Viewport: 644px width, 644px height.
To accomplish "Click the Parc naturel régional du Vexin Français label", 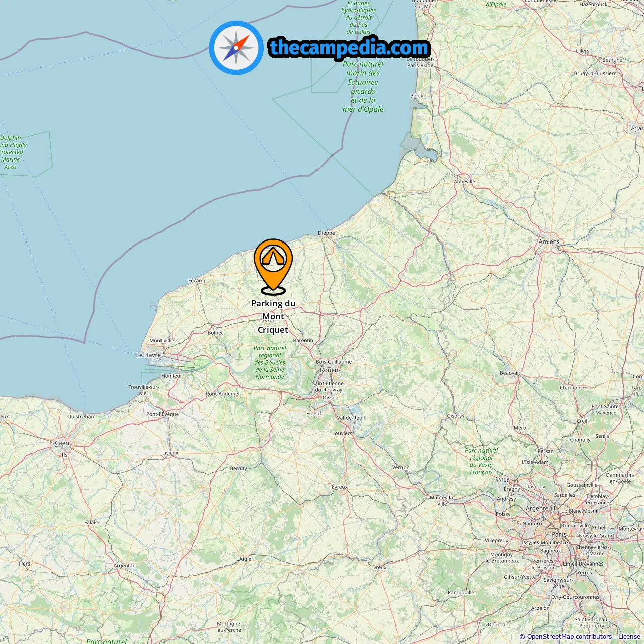I will (481, 461).
